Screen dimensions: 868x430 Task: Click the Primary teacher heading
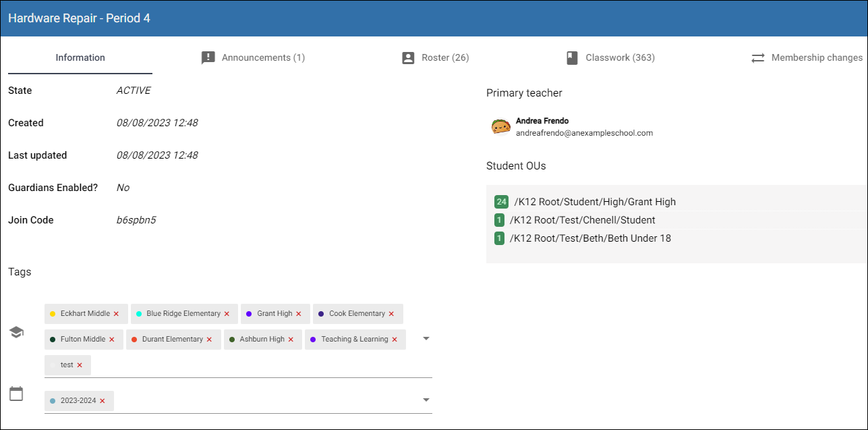click(524, 93)
